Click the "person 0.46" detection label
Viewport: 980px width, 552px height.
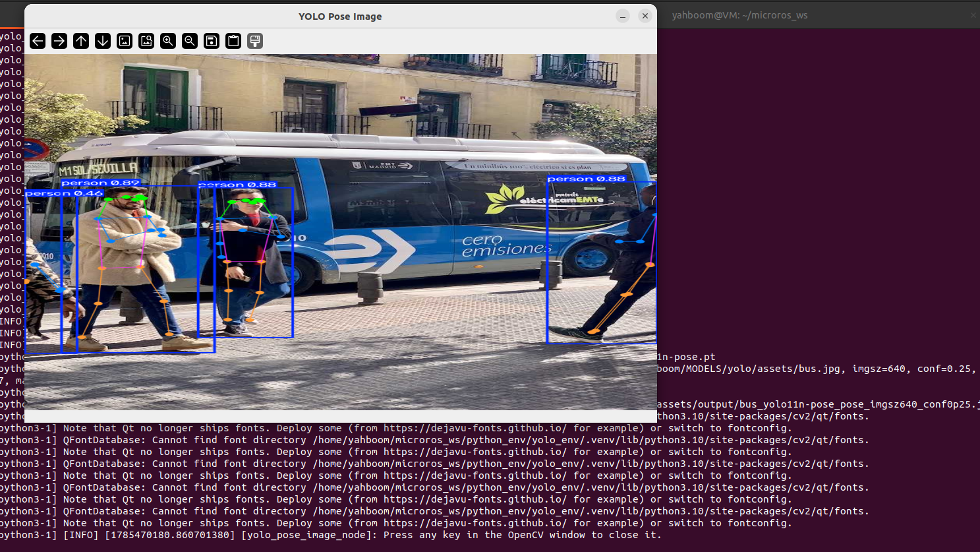pyautogui.click(x=65, y=193)
